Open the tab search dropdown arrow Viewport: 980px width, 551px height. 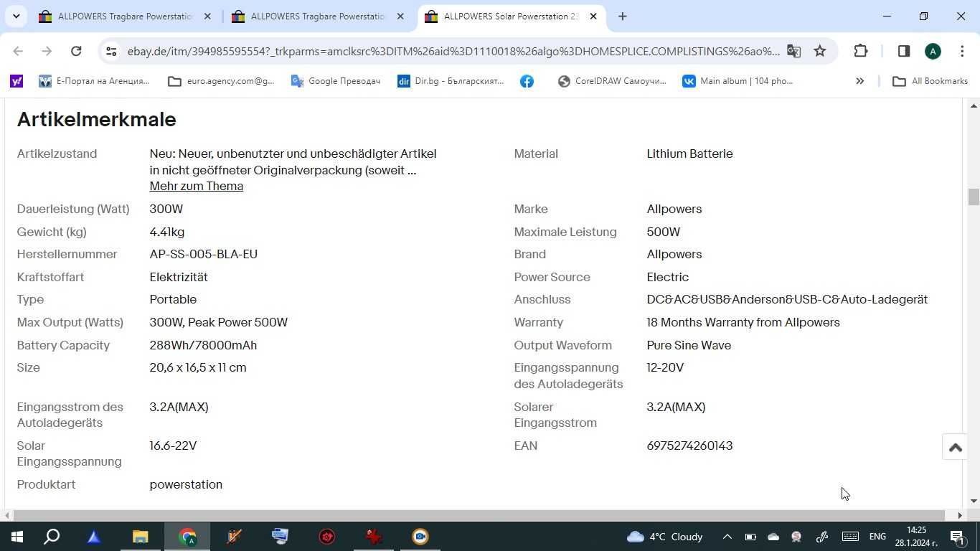[16, 16]
